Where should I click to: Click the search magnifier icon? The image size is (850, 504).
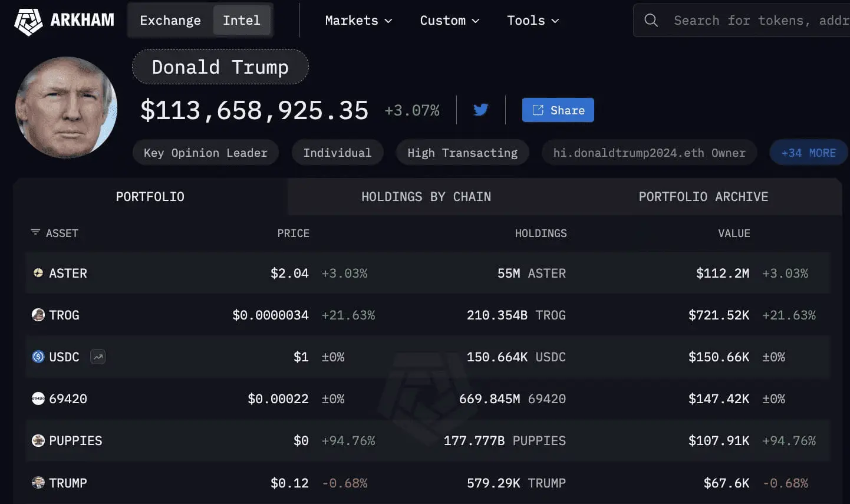pos(651,20)
